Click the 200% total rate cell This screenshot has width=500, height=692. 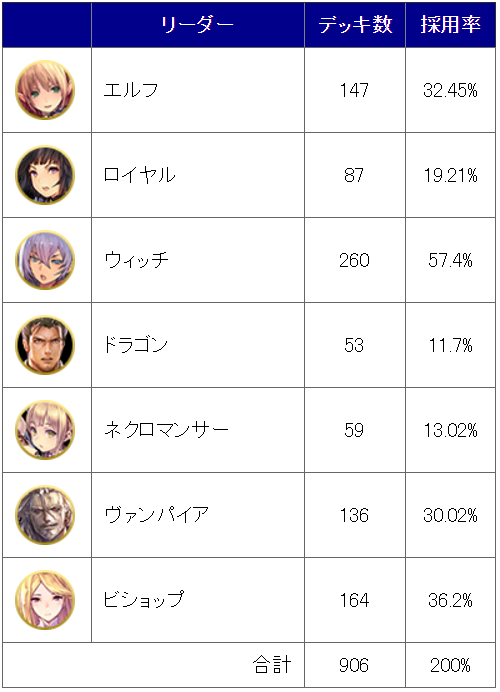tap(451, 665)
